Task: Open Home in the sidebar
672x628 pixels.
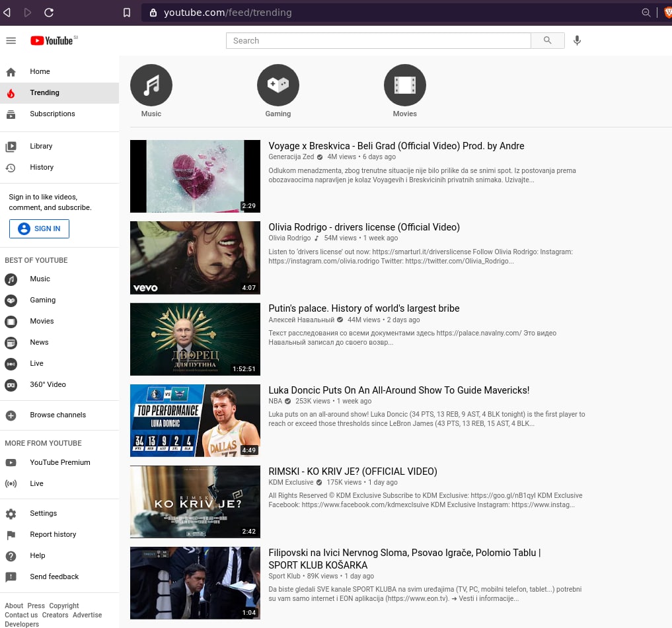Action: pos(59,71)
